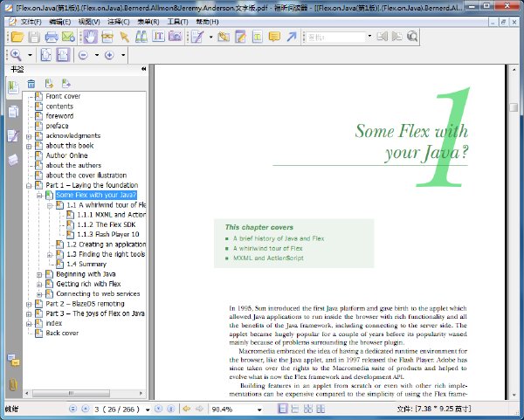Click the bookmark panel horizontal scrollbar
This screenshot has width=524, height=420.
71,393
